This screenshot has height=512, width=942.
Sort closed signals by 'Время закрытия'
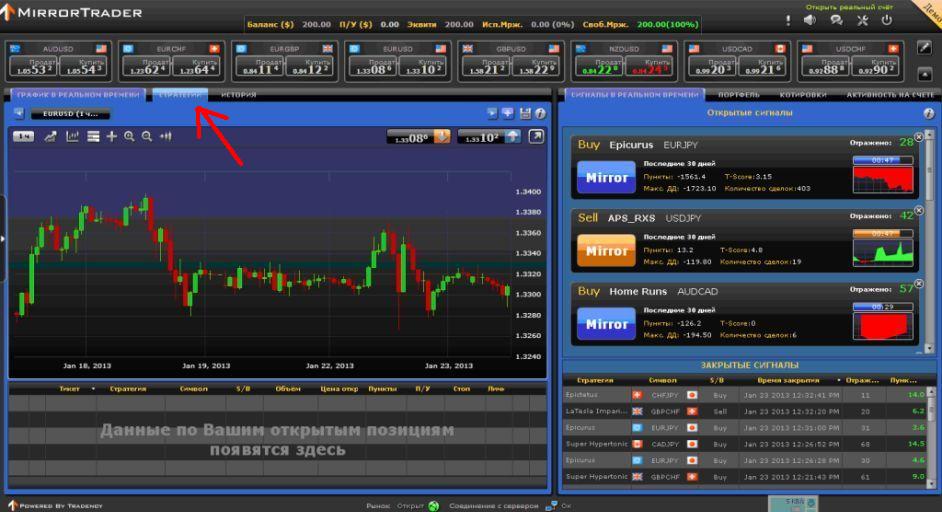[788, 380]
